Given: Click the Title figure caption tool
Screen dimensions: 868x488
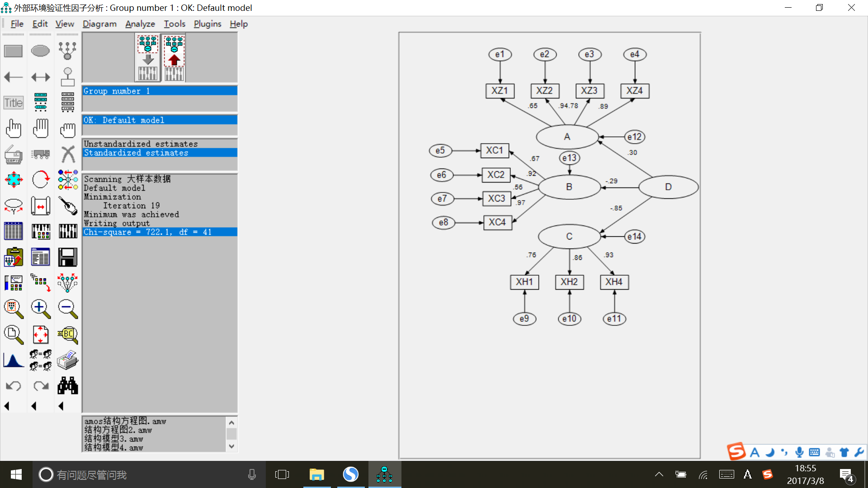Looking at the screenshot, I should tap(13, 103).
